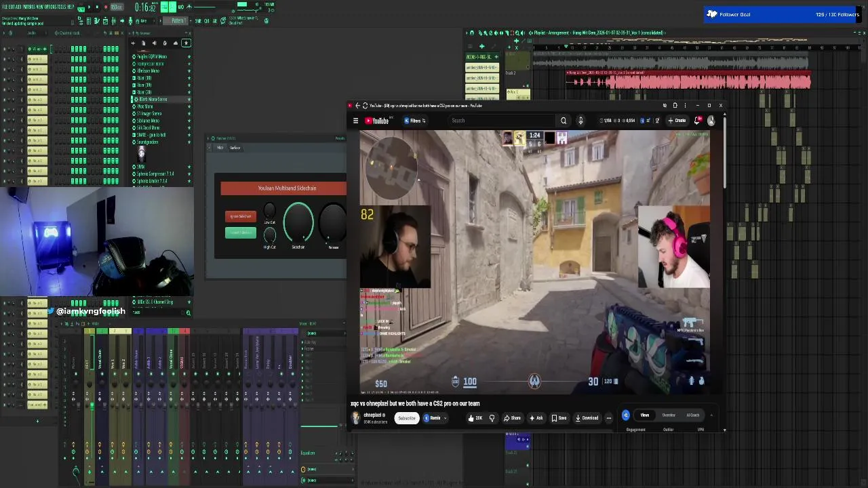Select the Views tab in the side panel

point(645,415)
